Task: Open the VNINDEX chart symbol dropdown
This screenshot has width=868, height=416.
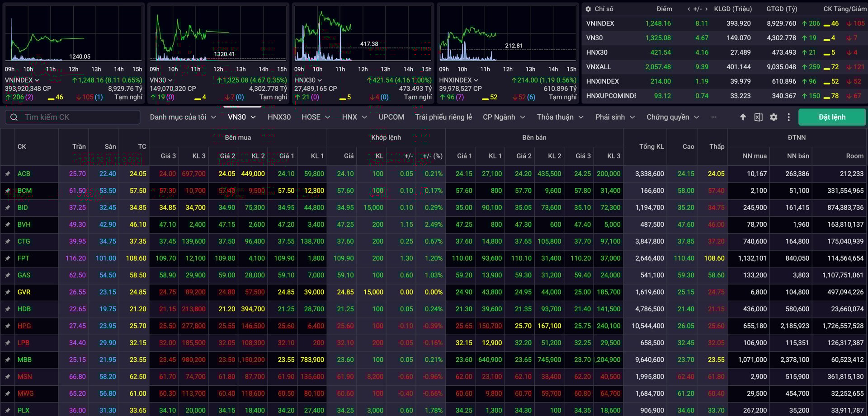Action: 38,79
